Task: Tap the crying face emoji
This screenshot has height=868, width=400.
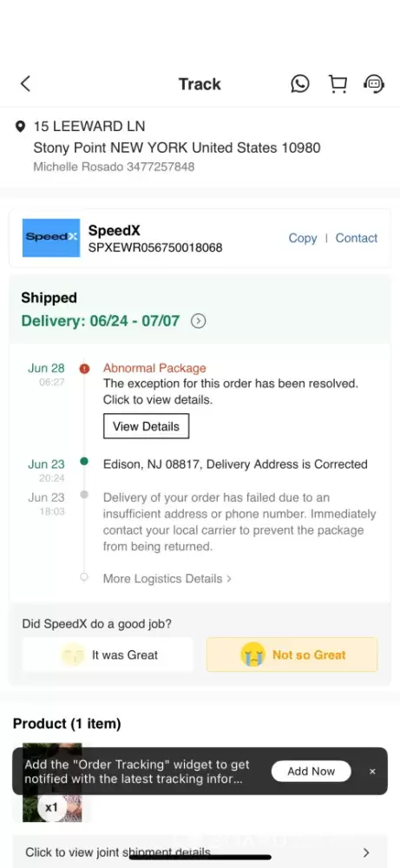Action: tap(252, 654)
